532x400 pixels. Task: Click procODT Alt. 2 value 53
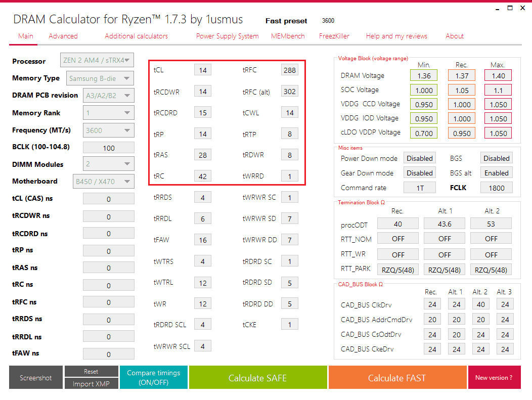491,224
